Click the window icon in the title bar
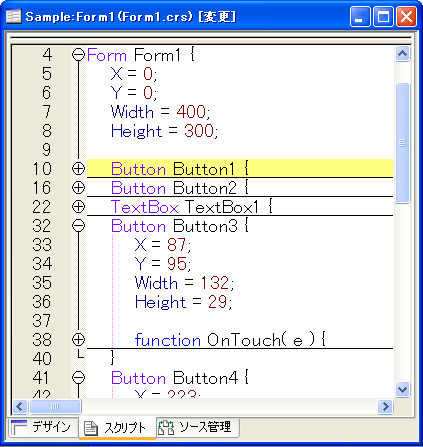 (x=14, y=16)
